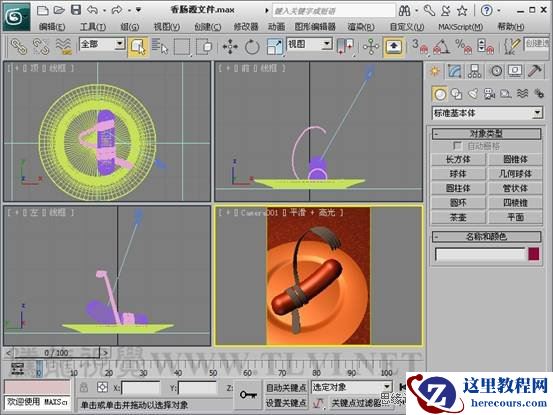
Task: Click the Select and Manipulate icon
Action: [371, 47]
